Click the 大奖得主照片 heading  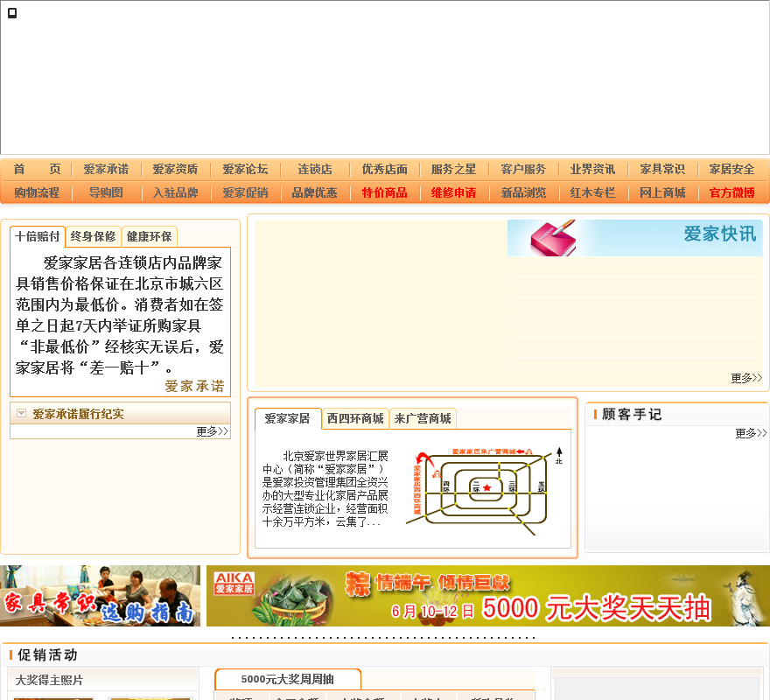[49, 681]
